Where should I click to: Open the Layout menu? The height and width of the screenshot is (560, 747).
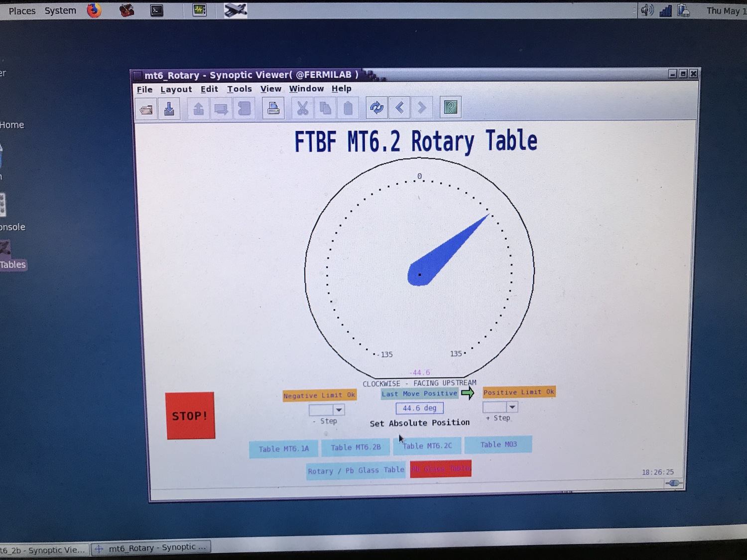pos(176,90)
